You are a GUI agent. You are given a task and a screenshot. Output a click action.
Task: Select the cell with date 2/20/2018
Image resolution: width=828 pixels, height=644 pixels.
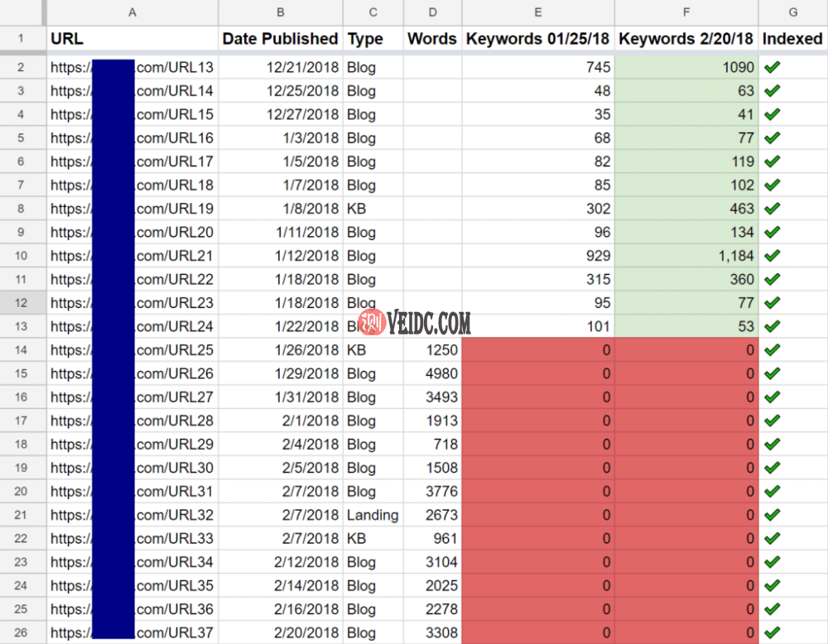[x=281, y=632]
